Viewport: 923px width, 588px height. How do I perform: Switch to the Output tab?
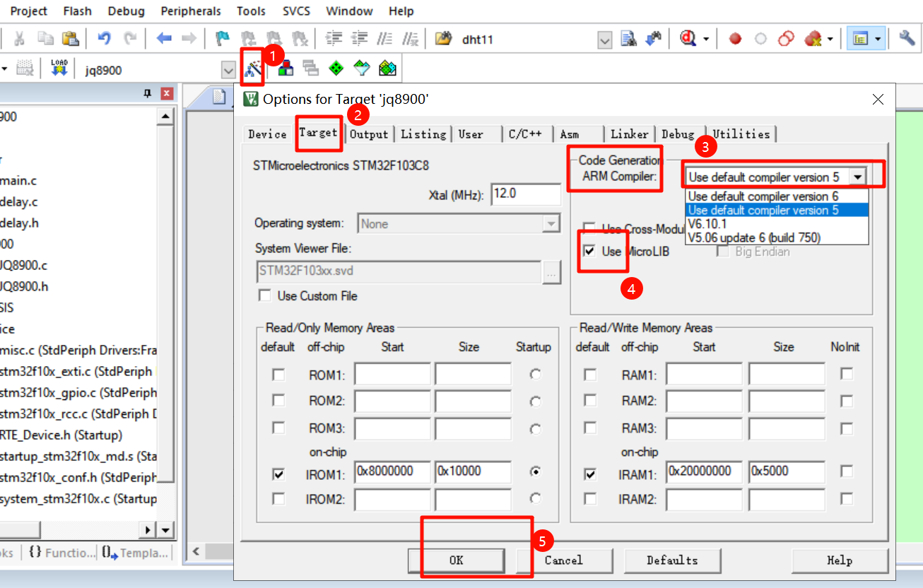click(370, 134)
